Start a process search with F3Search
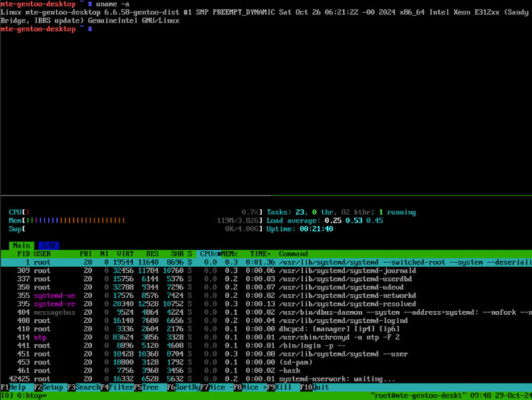This screenshot has height=400, width=532. coord(83,387)
